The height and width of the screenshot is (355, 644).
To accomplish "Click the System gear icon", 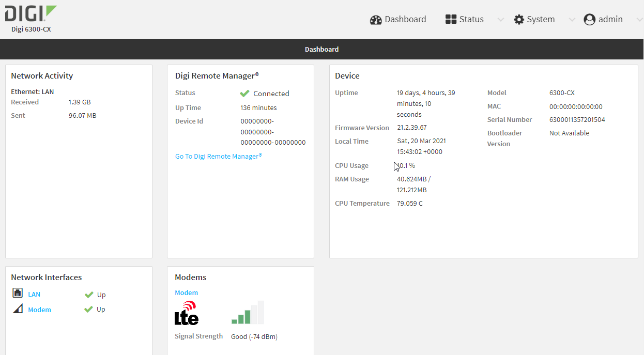I will tap(519, 20).
